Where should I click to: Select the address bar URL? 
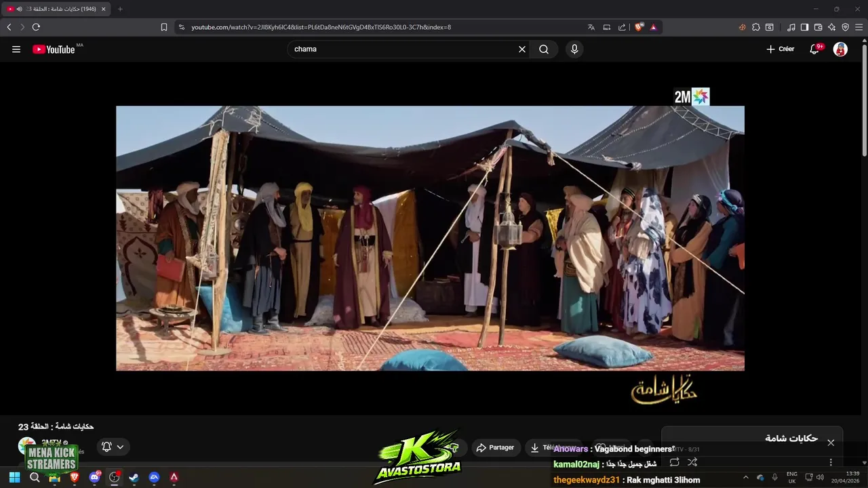click(321, 27)
